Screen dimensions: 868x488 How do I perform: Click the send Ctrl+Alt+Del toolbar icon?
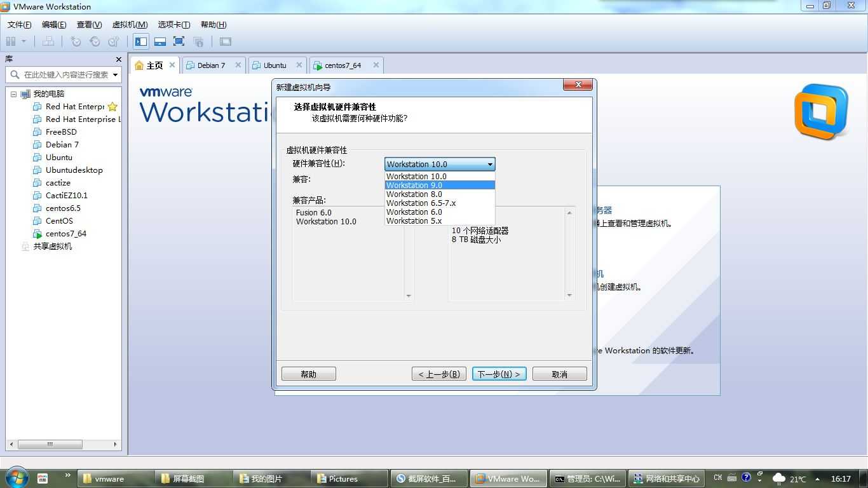click(48, 41)
